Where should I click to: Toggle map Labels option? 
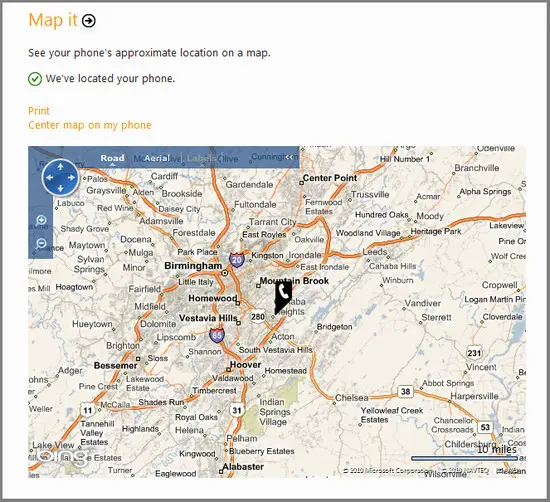coord(201,158)
